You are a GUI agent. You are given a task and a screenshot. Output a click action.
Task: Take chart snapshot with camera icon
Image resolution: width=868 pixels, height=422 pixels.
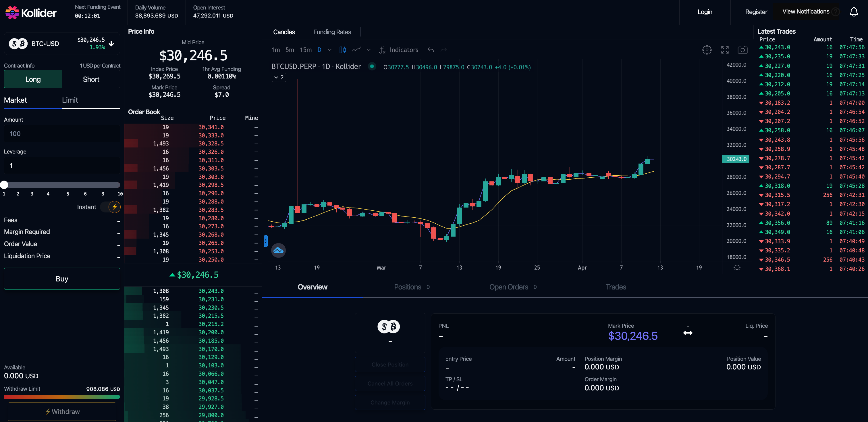tap(742, 50)
